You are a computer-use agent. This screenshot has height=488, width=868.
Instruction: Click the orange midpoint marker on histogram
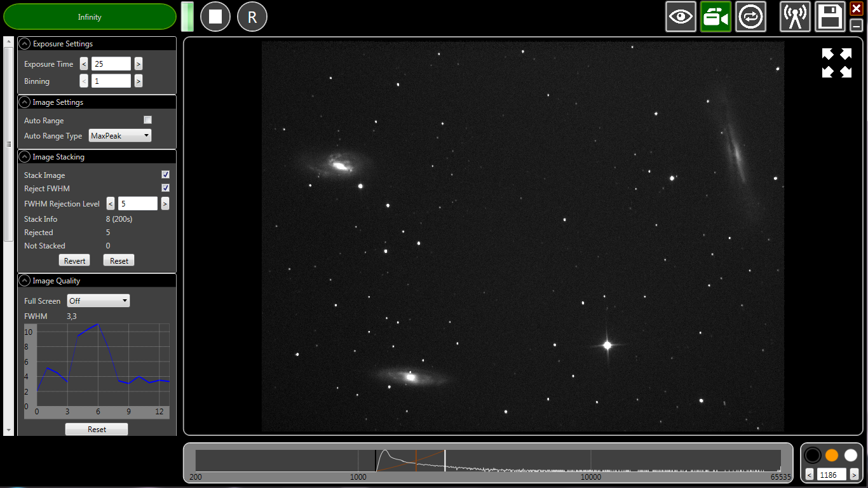[x=416, y=461]
